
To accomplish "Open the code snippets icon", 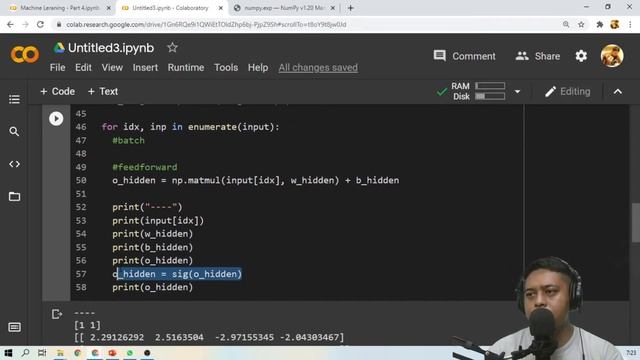I will [14, 164].
